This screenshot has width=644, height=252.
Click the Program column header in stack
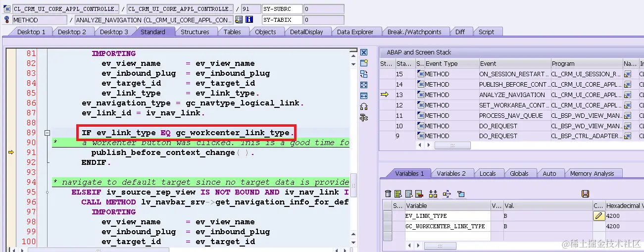click(x=587, y=63)
